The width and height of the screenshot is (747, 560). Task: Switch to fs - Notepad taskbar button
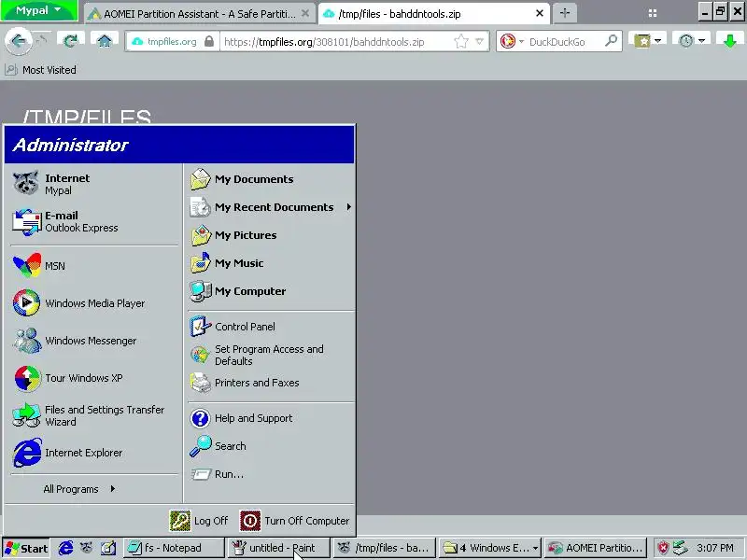point(174,548)
